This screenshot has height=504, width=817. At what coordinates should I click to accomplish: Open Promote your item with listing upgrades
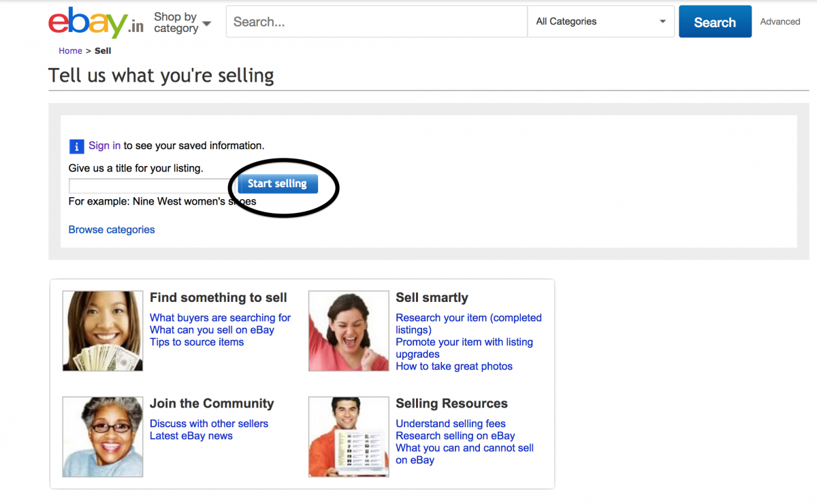coord(464,348)
